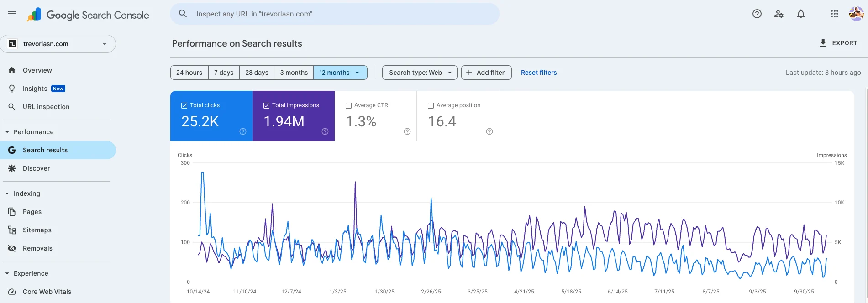Viewport: 868px width, 303px height.
Task: Click the help icon on Total clicks card
Action: [243, 131]
